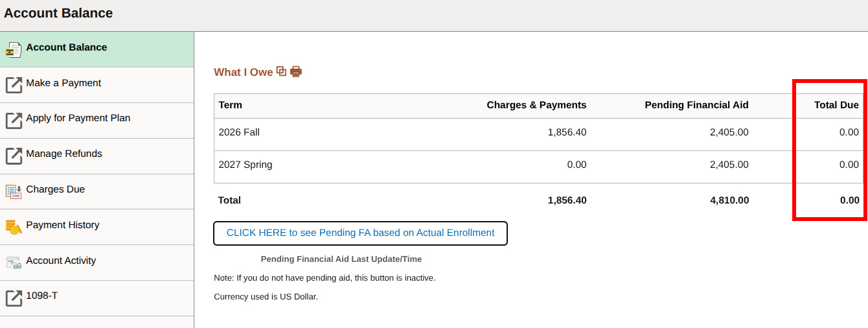This screenshot has height=328, width=868.
Task: Click the Apply for Payment Plan icon
Action: pyautogui.click(x=14, y=121)
